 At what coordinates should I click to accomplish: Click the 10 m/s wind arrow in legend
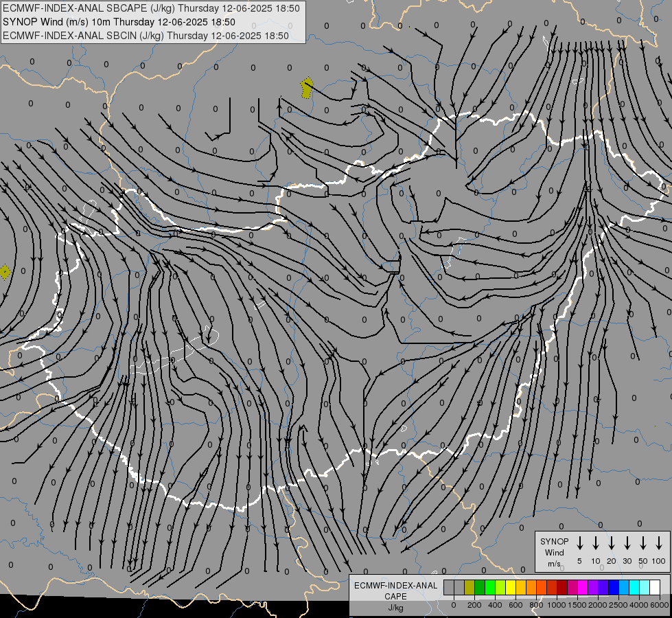pos(595,543)
